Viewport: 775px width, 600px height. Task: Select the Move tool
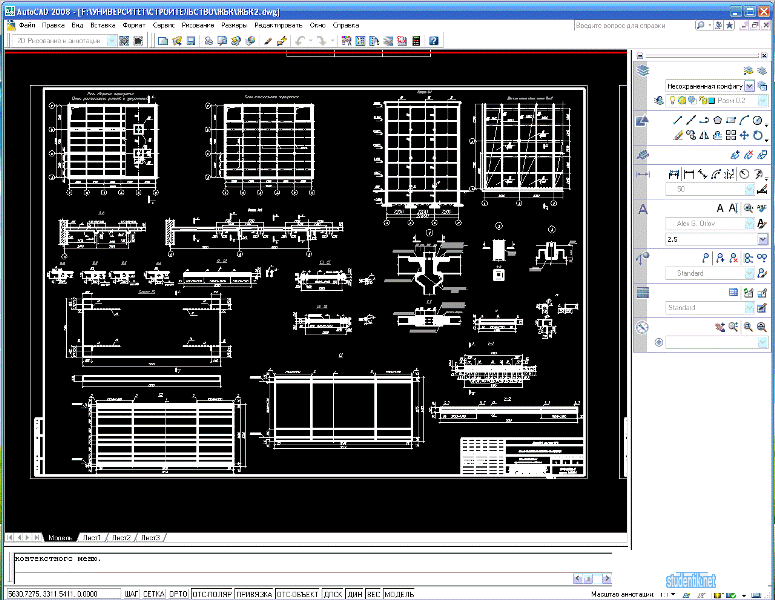(744, 135)
